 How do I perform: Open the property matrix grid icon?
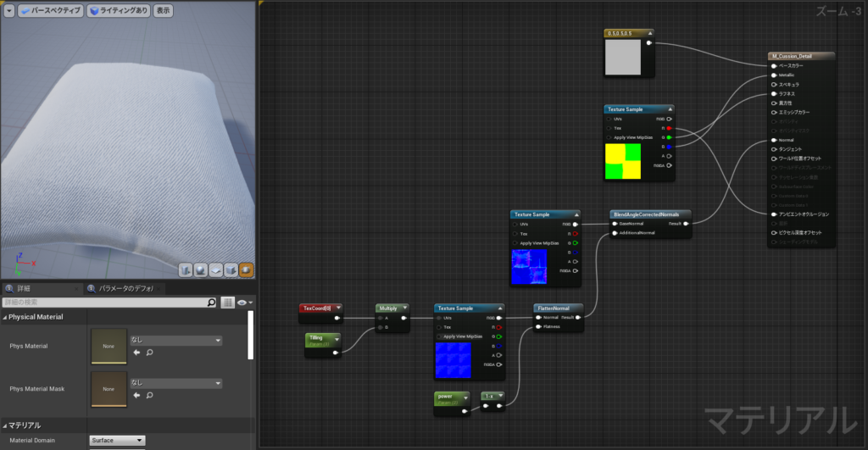click(x=227, y=303)
